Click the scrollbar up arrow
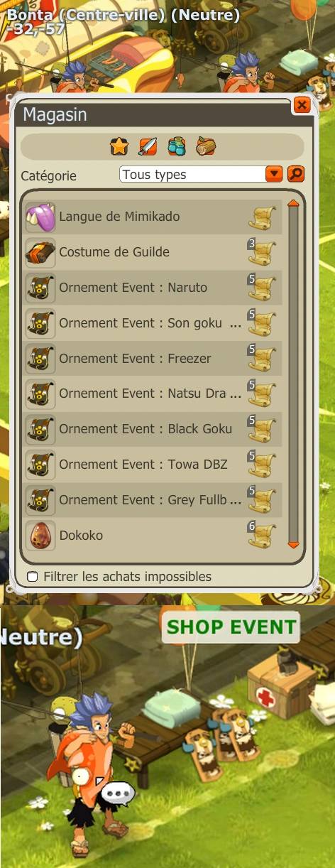Screen dimensions: 335x868 point(294,204)
